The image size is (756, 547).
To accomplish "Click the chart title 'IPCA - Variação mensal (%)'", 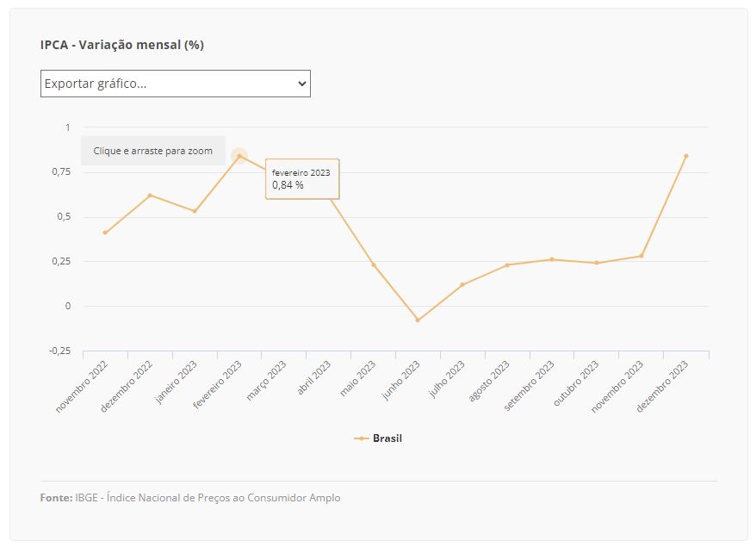I will [x=122, y=45].
